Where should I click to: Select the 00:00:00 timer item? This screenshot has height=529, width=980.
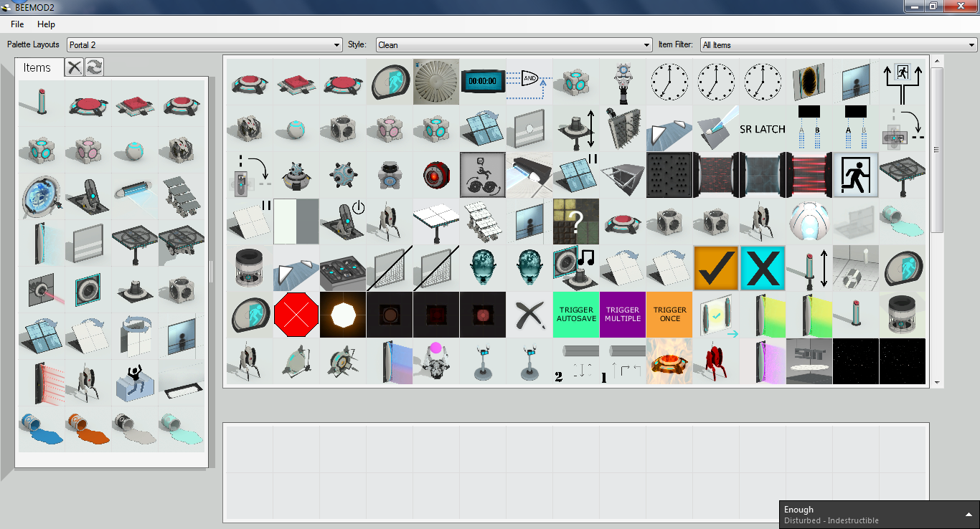point(483,82)
